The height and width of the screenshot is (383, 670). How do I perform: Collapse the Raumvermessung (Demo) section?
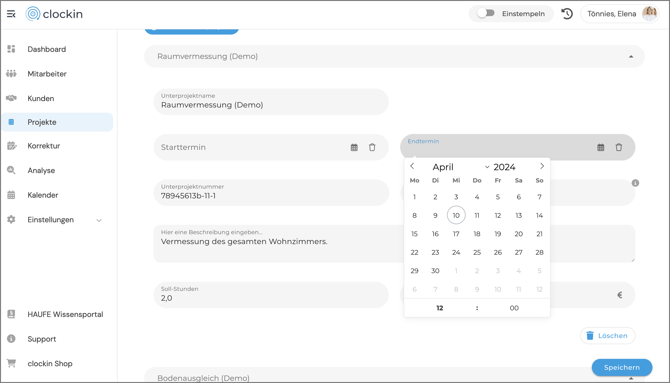[x=631, y=56]
